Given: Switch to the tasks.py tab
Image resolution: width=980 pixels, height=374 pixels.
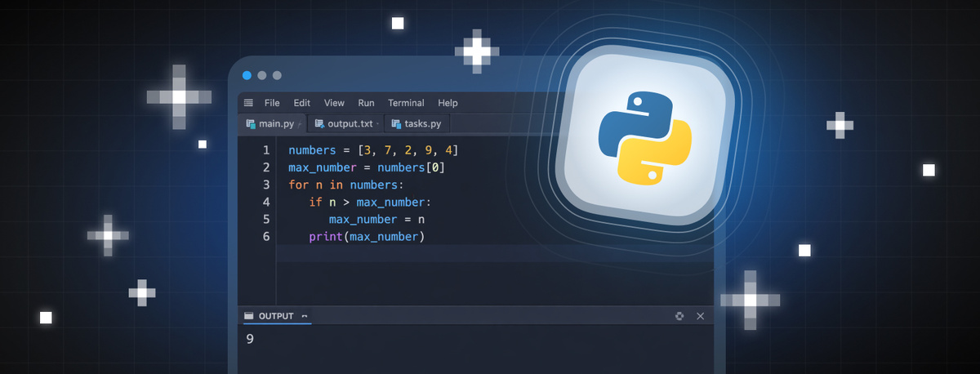Looking at the screenshot, I should point(417,124).
